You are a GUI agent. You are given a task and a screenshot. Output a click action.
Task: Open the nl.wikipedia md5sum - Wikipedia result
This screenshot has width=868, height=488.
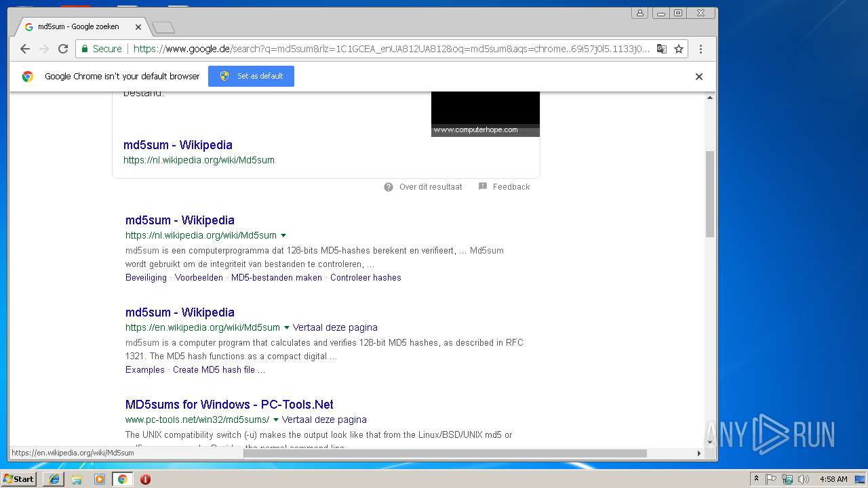click(180, 220)
